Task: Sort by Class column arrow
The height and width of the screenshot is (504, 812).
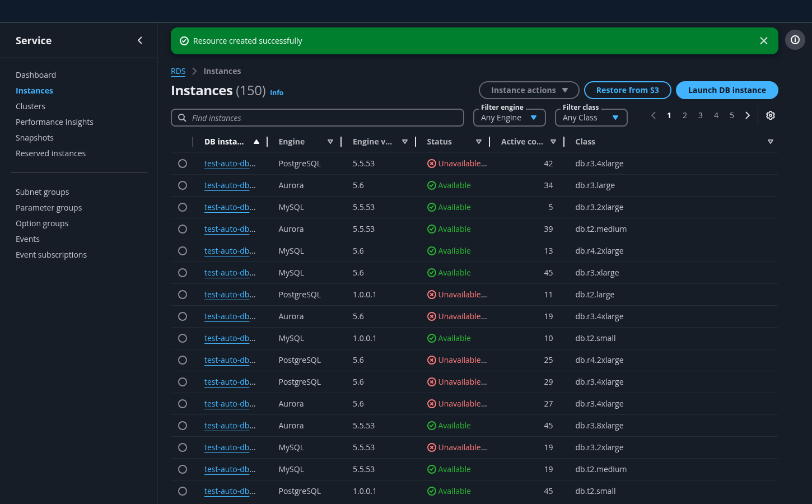Action: coord(771,142)
